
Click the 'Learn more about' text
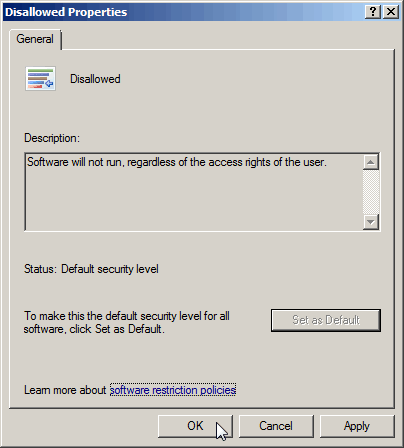65,390
